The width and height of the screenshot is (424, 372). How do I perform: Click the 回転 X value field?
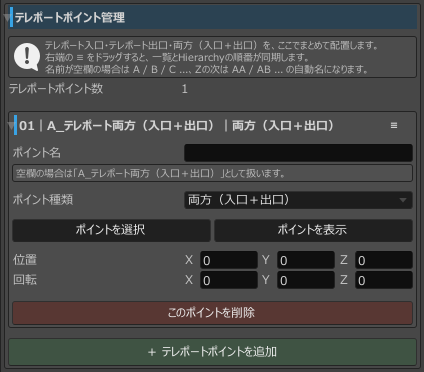[229, 280]
